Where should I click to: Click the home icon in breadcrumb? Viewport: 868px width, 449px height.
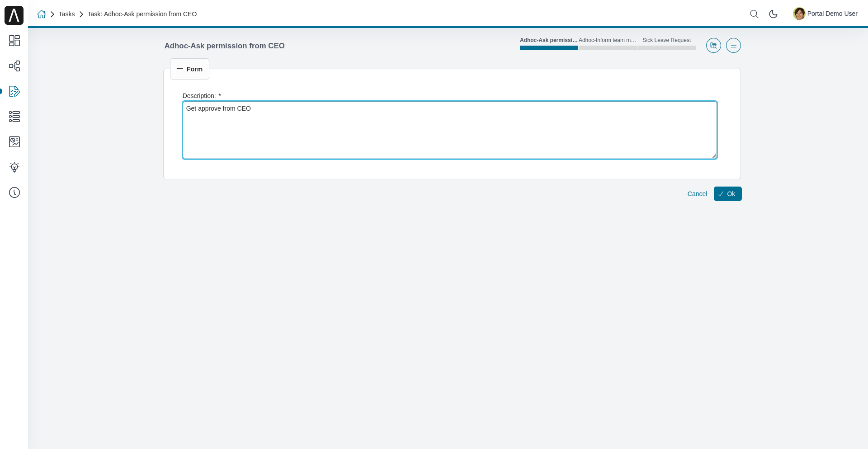click(42, 14)
